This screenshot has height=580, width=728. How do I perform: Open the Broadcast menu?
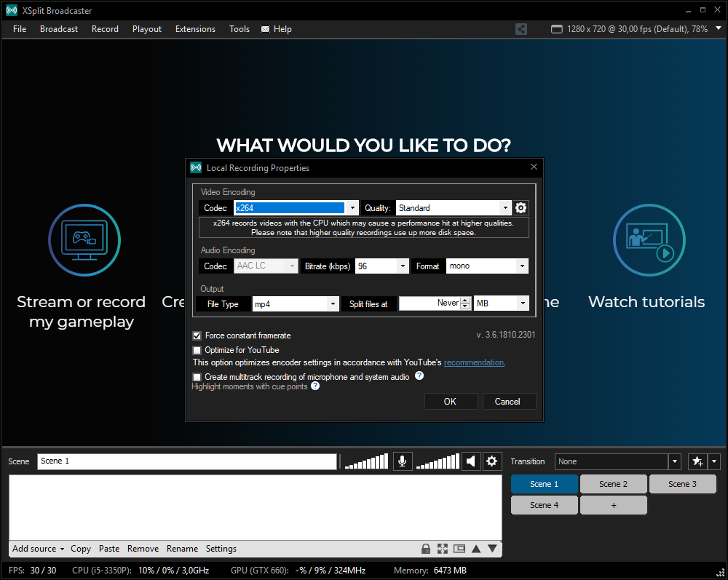tap(59, 29)
